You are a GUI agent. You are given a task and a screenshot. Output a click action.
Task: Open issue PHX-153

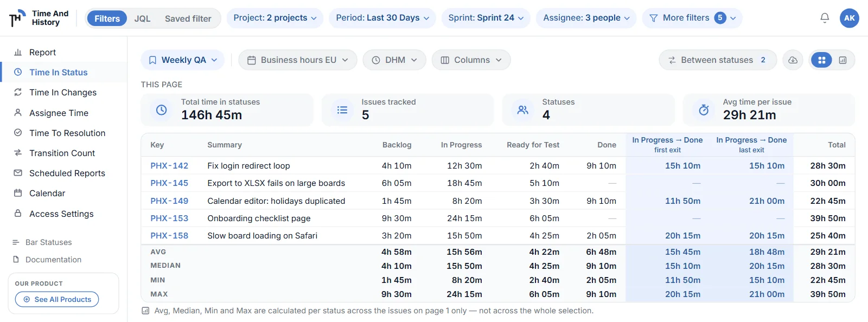[169, 218]
